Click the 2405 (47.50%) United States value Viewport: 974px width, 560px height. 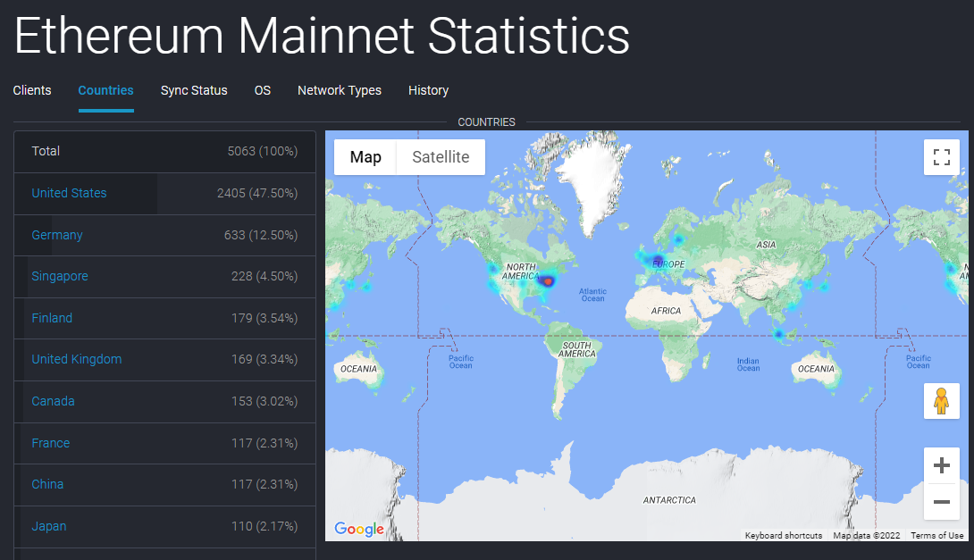(257, 193)
